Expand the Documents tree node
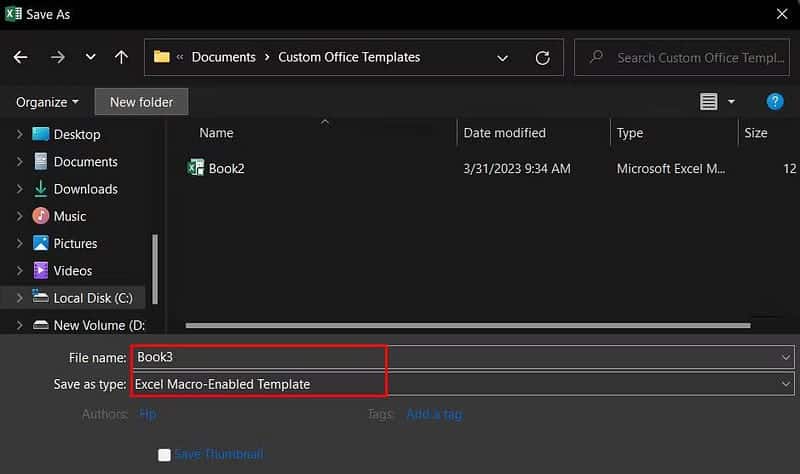 [x=19, y=162]
